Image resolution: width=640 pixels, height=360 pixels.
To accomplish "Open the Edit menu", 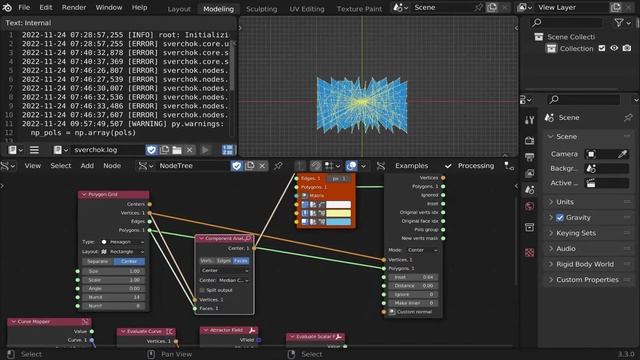I will pyautogui.click(x=46, y=7).
